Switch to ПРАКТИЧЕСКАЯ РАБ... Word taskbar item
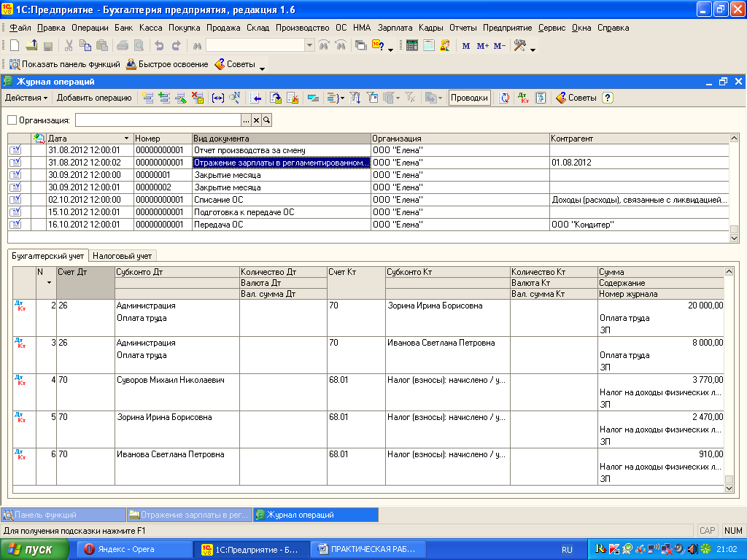 [368, 550]
